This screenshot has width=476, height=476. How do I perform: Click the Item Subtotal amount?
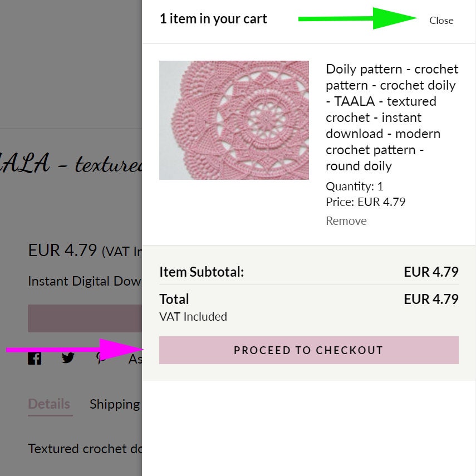[x=431, y=272]
